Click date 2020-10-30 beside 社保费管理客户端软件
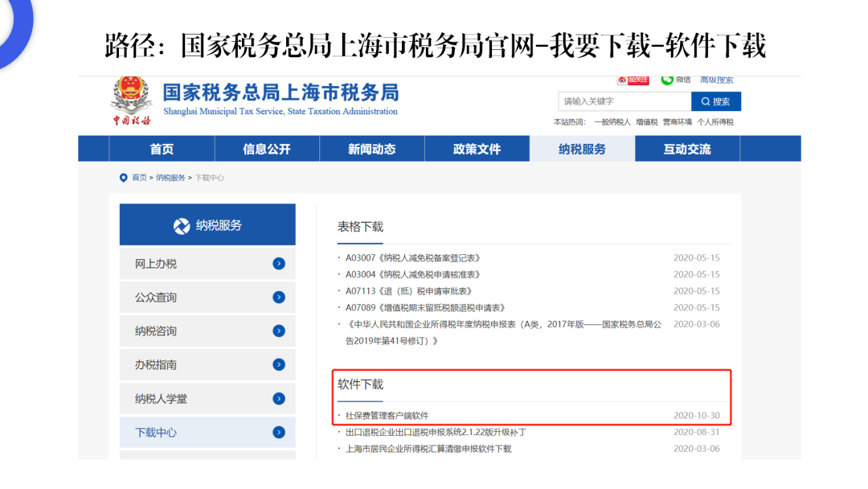The image size is (868, 489). point(696,415)
